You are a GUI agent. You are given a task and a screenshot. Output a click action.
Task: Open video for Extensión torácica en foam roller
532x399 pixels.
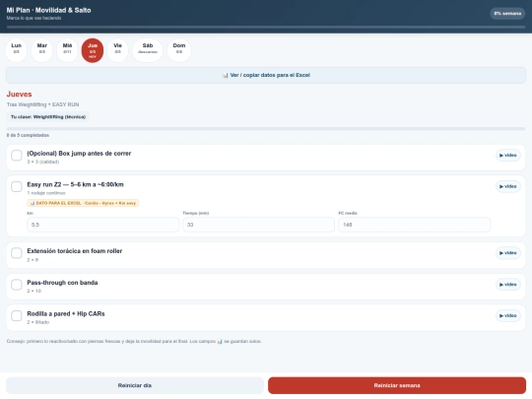508,253
